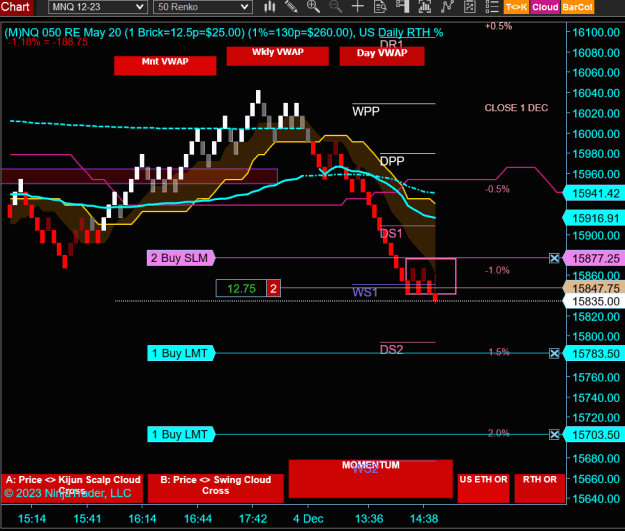The width and height of the screenshot is (625, 531).
Task: Open the MNQ 12-23 instrument dropdown
Action: (x=98, y=7)
